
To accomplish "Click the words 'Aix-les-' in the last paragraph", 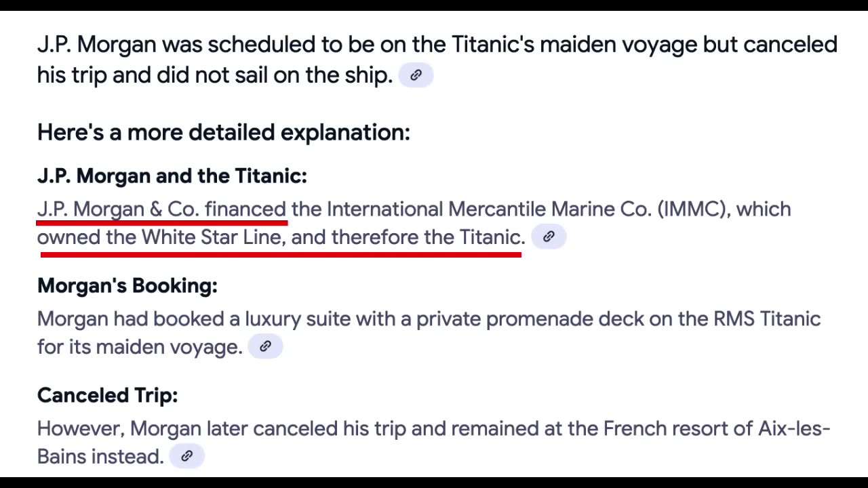I will tap(794, 428).
